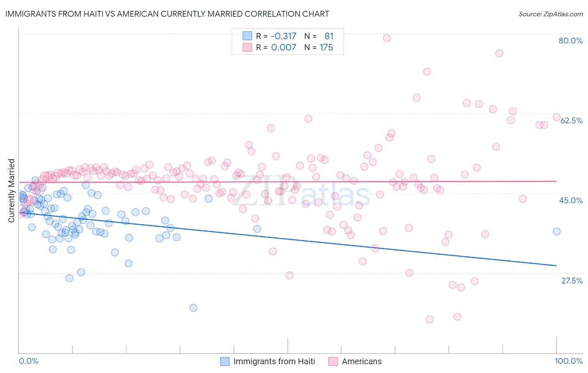Select the Immigrants from Haiti legend label
Screen dimensions: 588x373
274,361
